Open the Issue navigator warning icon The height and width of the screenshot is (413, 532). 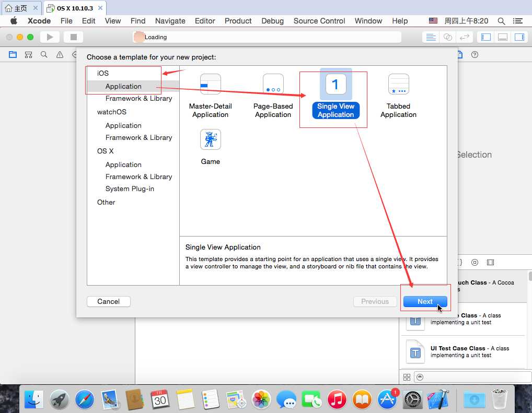click(x=60, y=55)
